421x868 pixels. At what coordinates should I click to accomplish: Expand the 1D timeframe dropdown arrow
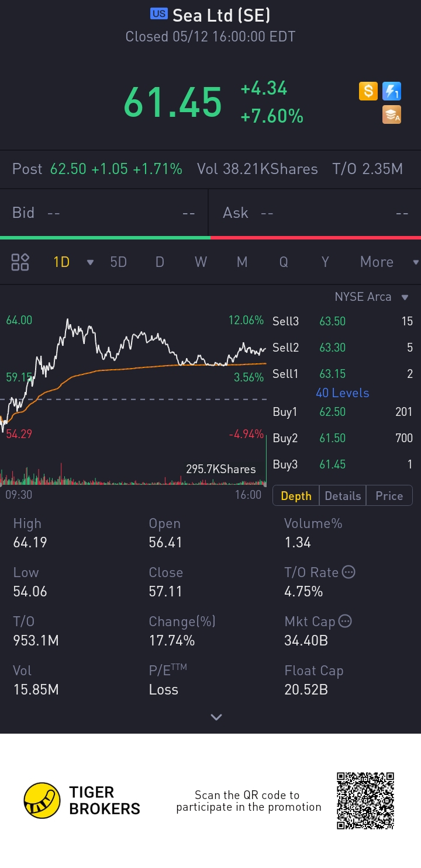tap(90, 262)
